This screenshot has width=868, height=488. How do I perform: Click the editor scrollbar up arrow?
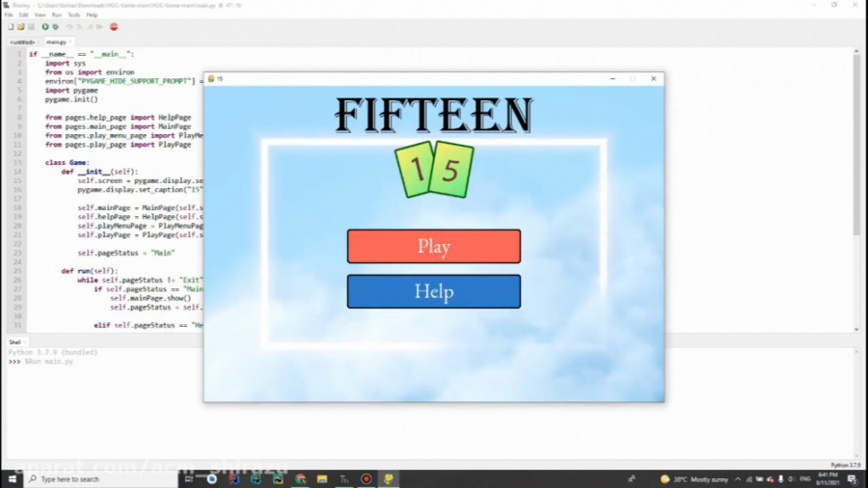(856, 51)
